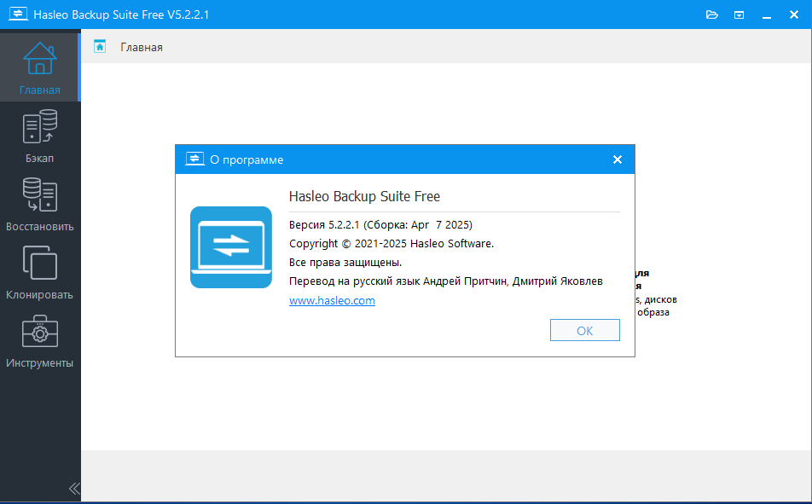The width and height of the screenshot is (812, 504).
Task: Click the Hasleo logo in title bar
Action: pos(15,14)
